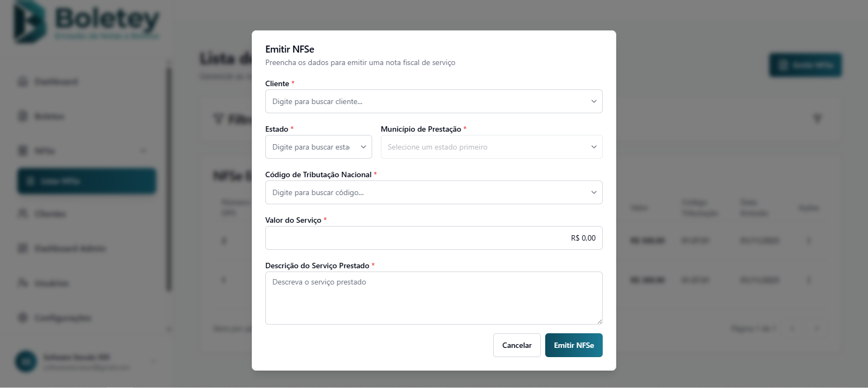The image size is (868, 388).
Task: Submit the form with Emitir NFSe
Action: point(573,345)
